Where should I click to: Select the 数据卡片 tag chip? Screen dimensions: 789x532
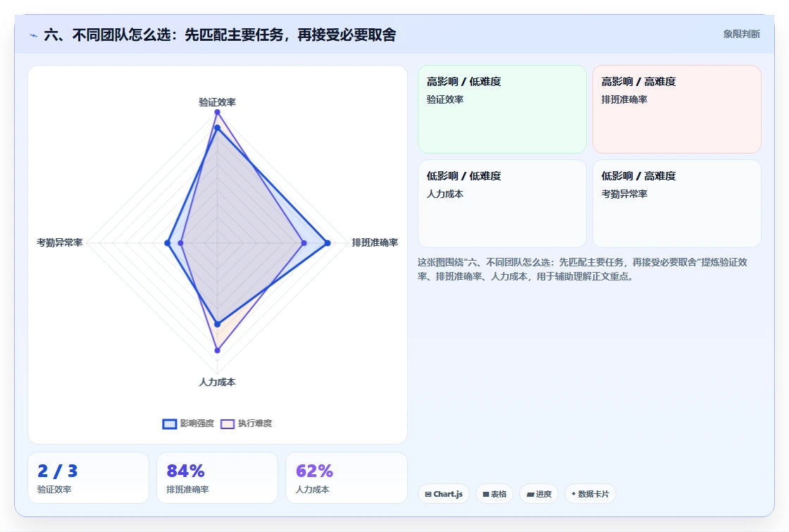[x=590, y=494]
